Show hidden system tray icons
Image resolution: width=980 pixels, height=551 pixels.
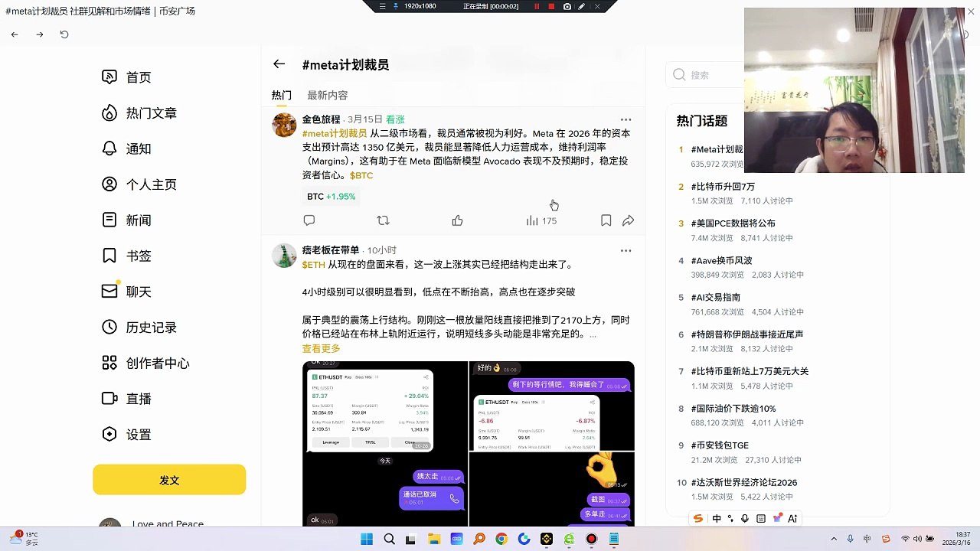tap(834, 539)
